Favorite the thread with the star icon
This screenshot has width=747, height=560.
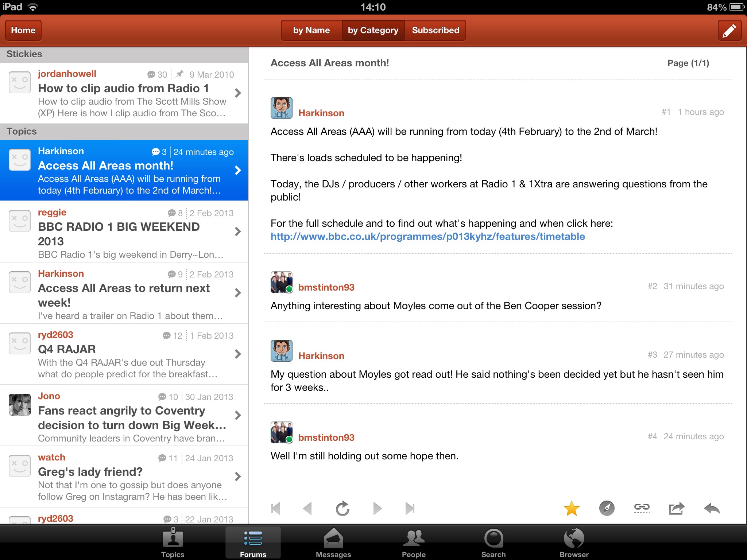(571, 508)
